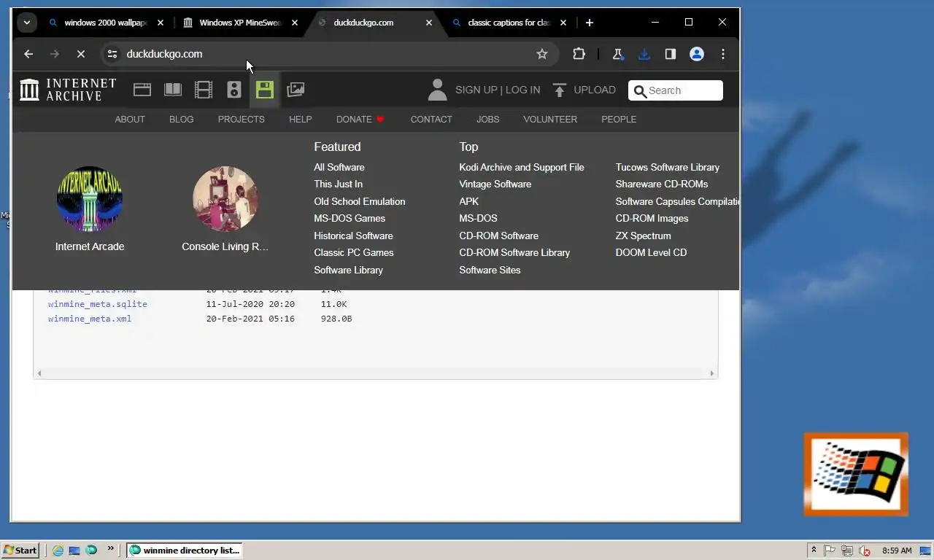
Task: Click the Internet Archive search field
Action: click(676, 90)
